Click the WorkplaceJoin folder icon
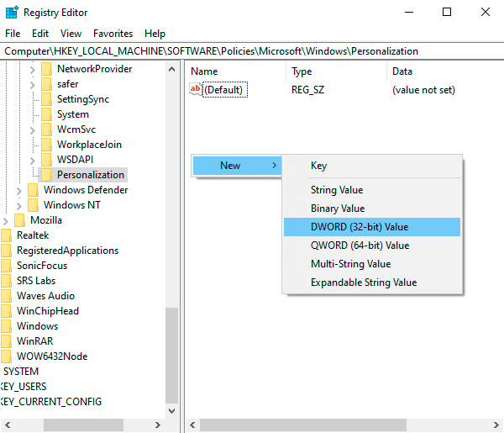The image size is (504, 433). click(x=46, y=145)
